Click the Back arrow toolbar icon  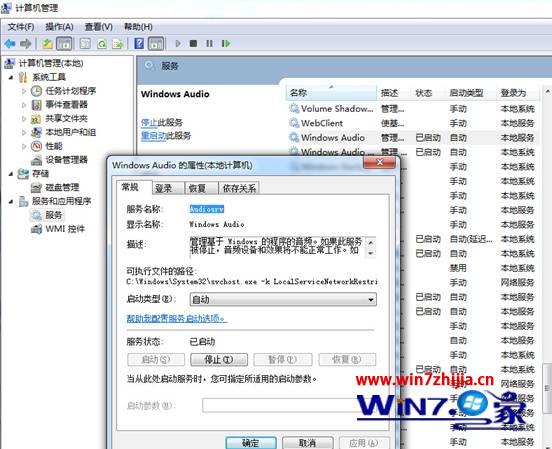click(x=10, y=44)
